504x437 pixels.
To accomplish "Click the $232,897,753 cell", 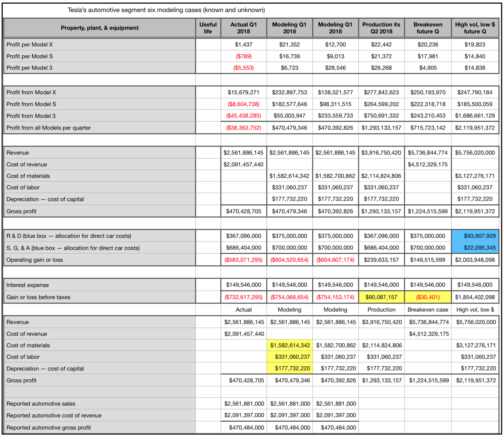I will click(290, 92).
